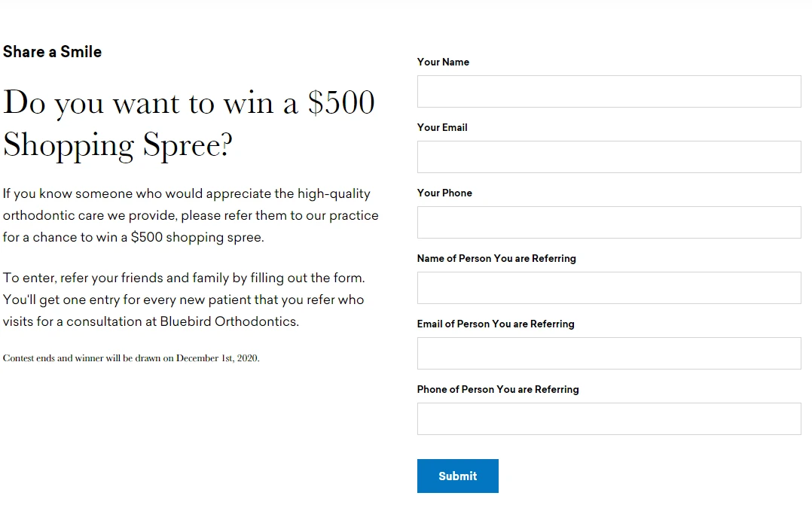Image resolution: width=812 pixels, height=508 pixels.
Task: Focus the referred person's email field
Action: coord(609,353)
